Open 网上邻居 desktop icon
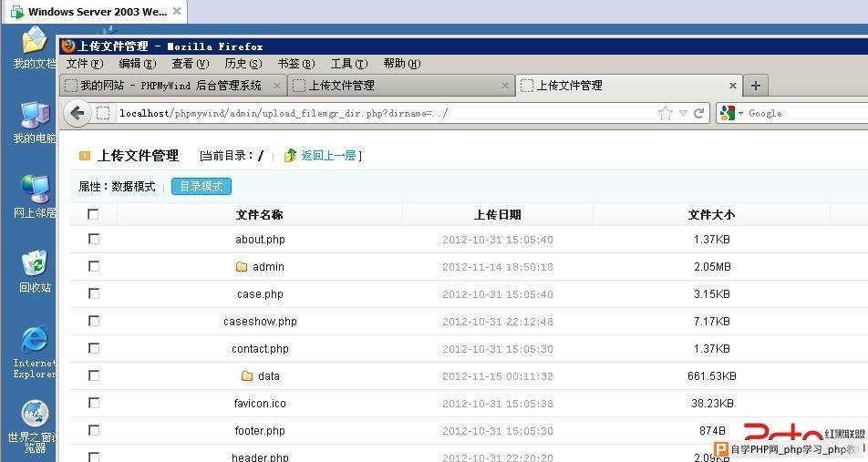The height and width of the screenshot is (462, 868). 35,197
